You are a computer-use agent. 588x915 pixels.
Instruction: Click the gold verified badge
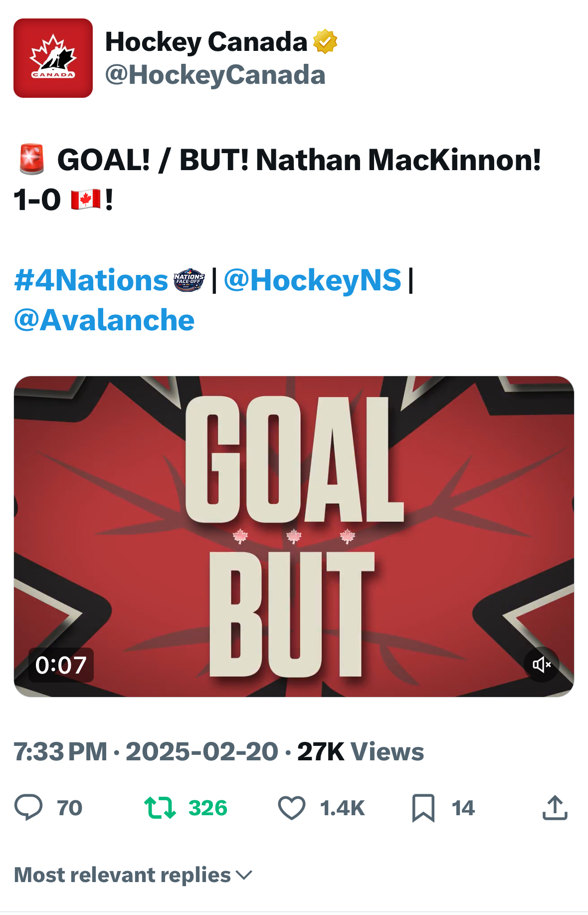coord(325,41)
